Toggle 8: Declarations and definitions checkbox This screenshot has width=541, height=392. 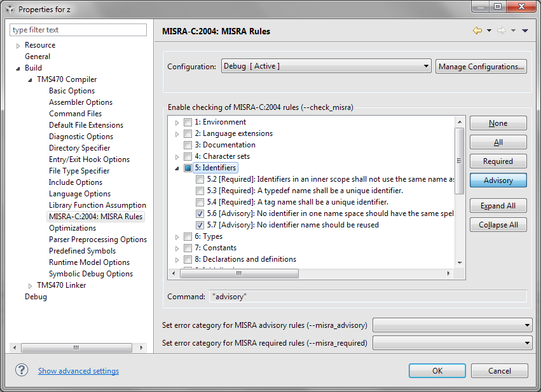click(x=188, y=259)
